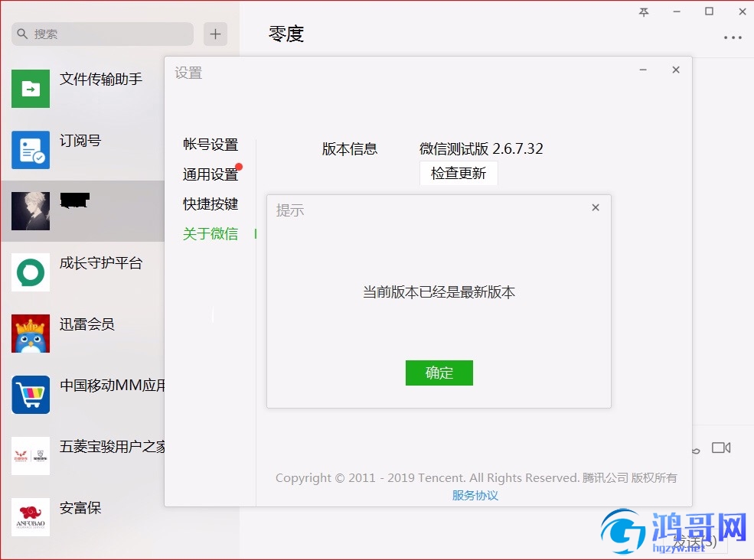Viewport: 754px width, 560px height.
Task: Click the plus icon to start chat
Action: [215, 34]
